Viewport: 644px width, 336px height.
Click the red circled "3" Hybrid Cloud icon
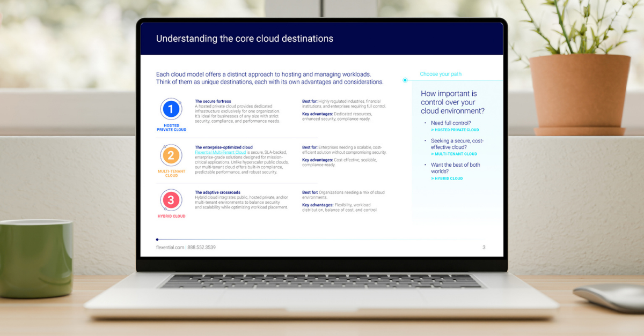point(171,200)
